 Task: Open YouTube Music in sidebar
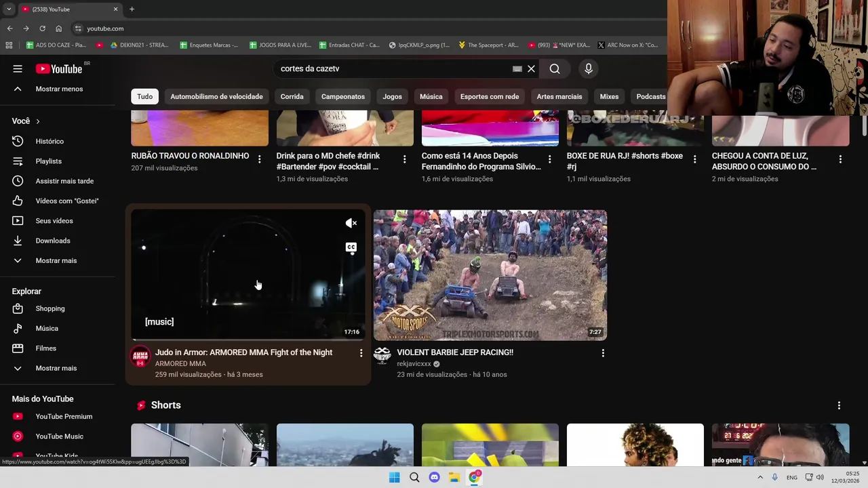pyautogui.click(x=60, y=436)
